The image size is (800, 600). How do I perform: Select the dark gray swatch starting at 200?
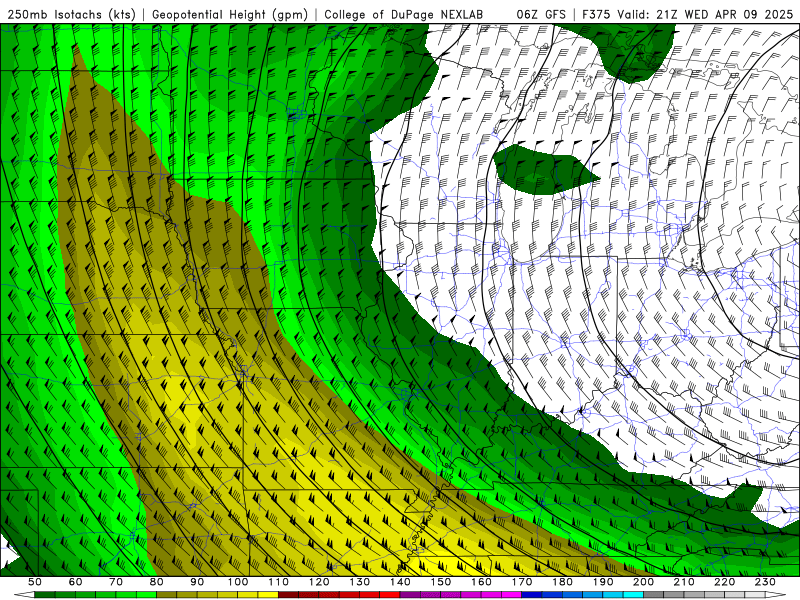tap(654, 595)
